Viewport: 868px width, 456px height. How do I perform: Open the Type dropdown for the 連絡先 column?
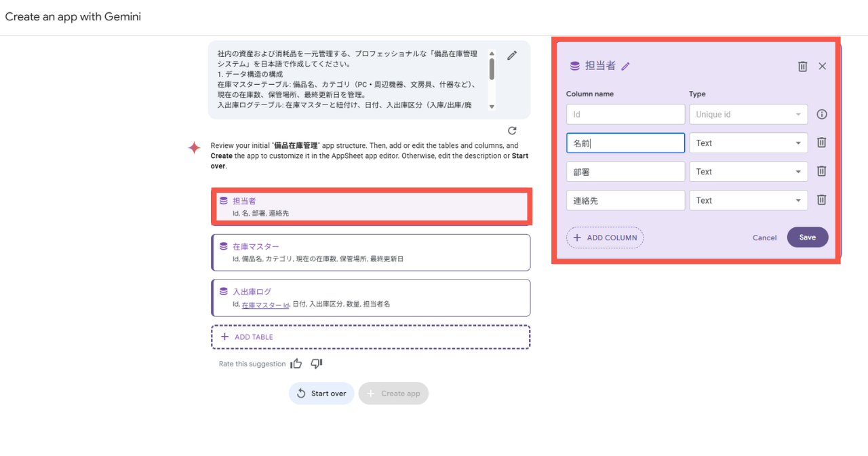click(x=748, y=200)
